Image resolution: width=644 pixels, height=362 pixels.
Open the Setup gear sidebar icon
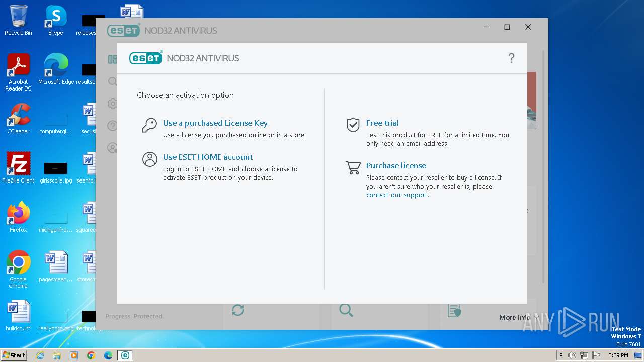pos(112,104)
